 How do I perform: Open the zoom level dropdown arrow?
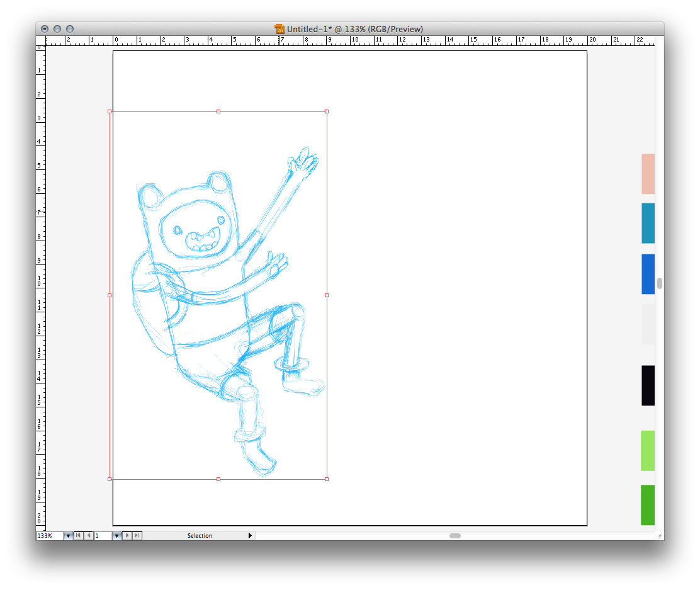tap(68, 536)
